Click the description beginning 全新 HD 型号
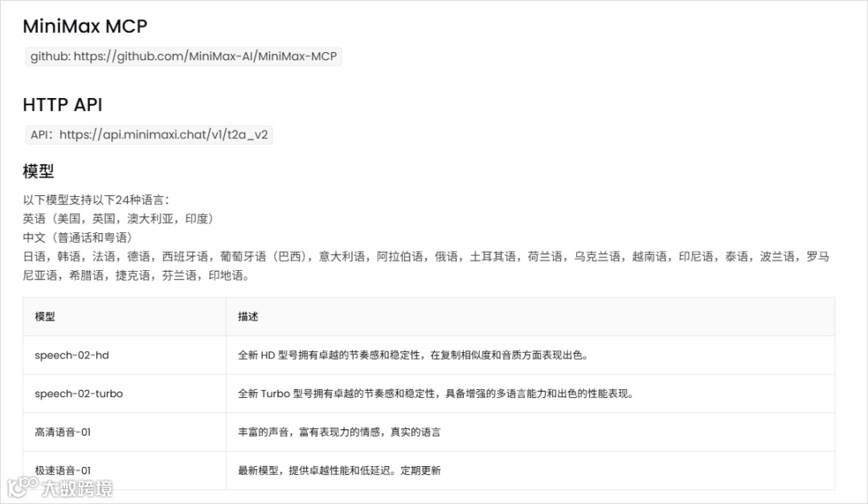Viewport: 868px width, 504px height. coord(413,355)
